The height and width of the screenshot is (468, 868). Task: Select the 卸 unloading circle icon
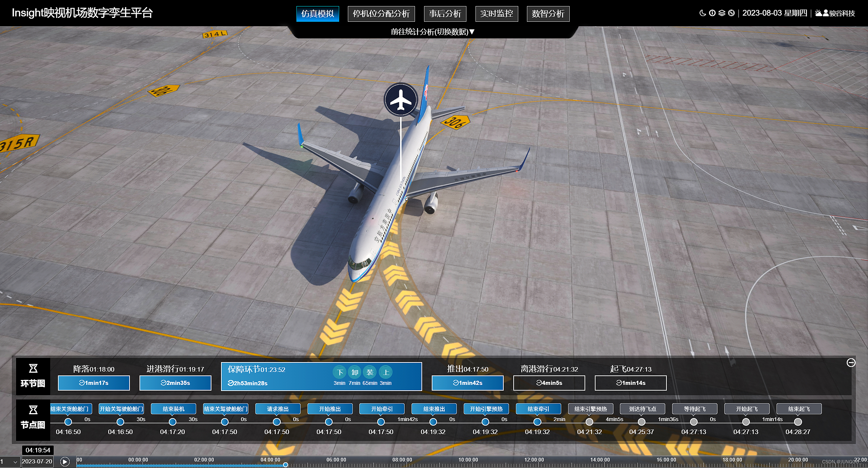(355, 372)
